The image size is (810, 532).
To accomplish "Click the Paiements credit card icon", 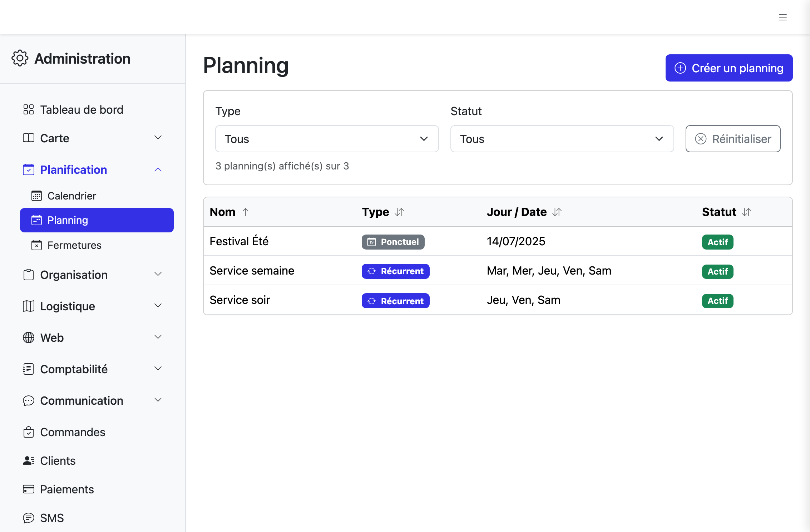I will pyautogui.click(x=29, y=489).
